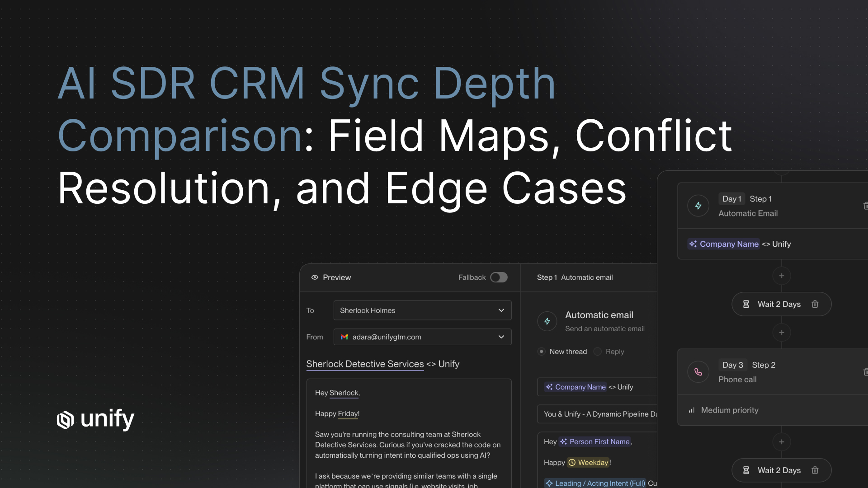The image size is (868, 488).
Task: Click the trash icon beside Wait 2 Days
Action: click(x=815, y=304)
